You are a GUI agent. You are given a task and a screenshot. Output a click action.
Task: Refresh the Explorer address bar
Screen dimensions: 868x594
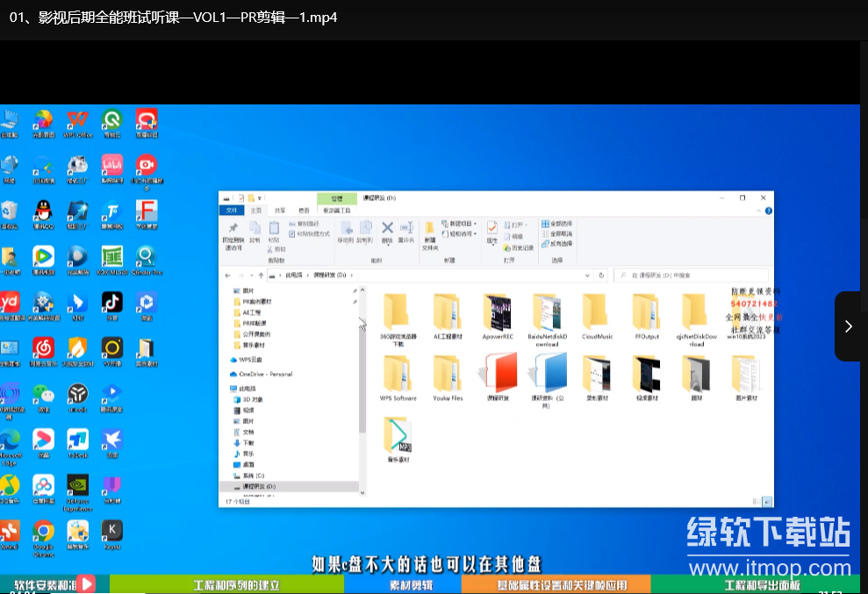pyautogui.click(x=601, y=276)
